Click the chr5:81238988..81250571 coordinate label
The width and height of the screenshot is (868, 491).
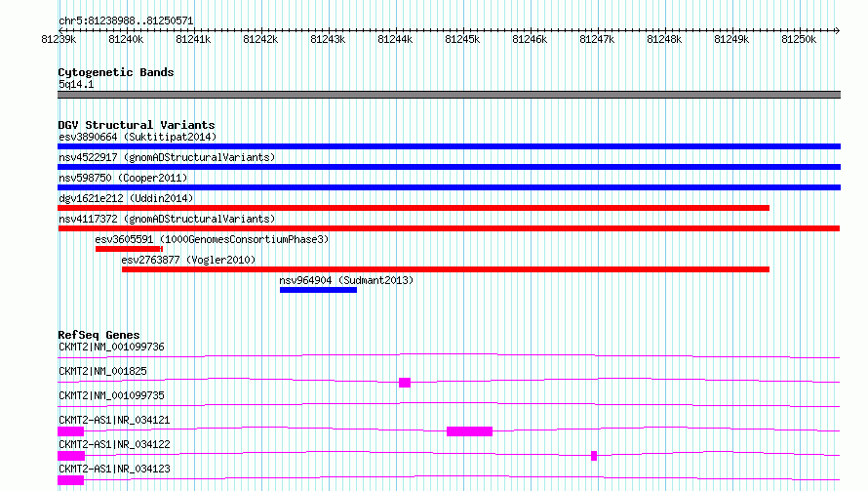(126, 21)
